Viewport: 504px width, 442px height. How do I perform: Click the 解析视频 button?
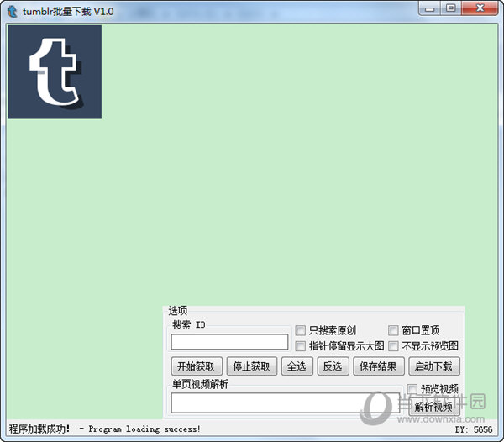coord(434,407)
